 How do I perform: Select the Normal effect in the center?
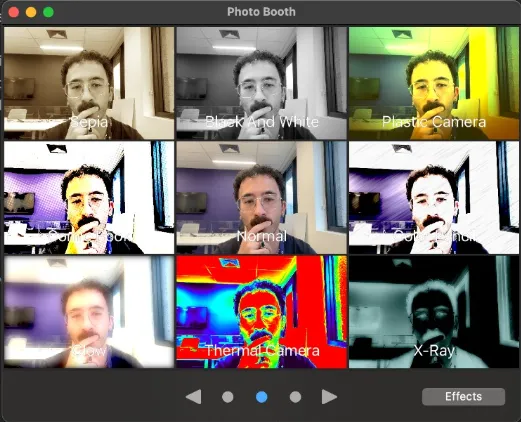(261, 197)
